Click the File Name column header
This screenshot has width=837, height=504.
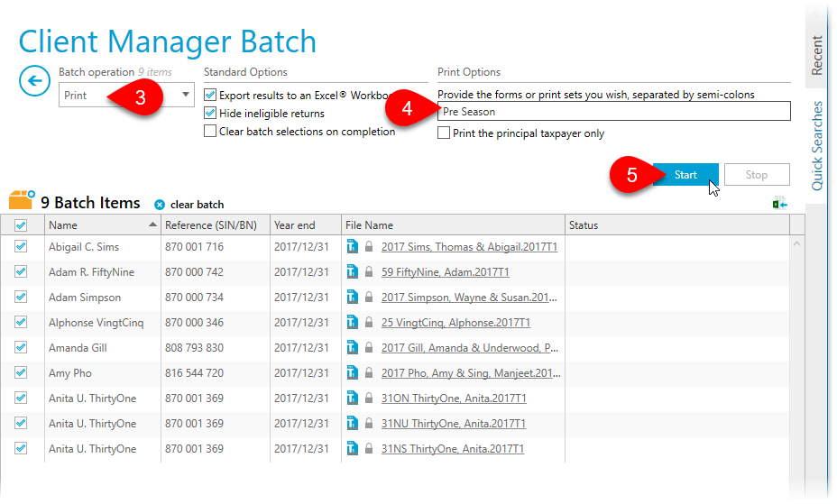point(453,225)
